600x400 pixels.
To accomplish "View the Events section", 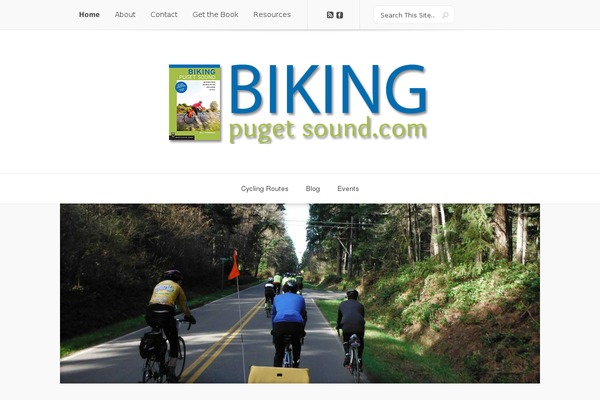I will [x=348, y=189].
